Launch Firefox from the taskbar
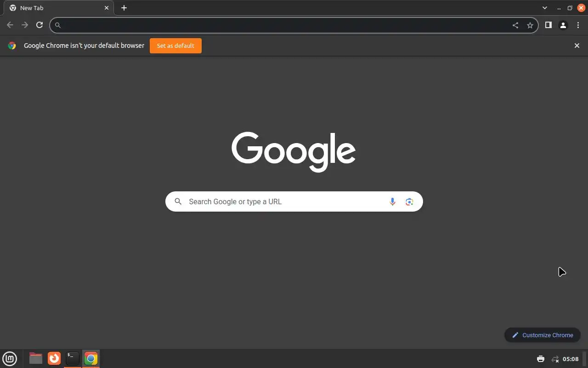 point(54,358)
